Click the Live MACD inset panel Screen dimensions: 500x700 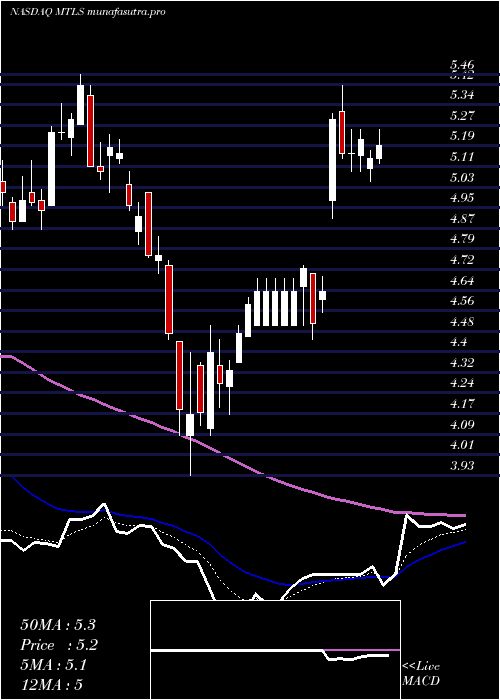pyautogui.click(x=275, y=650)
